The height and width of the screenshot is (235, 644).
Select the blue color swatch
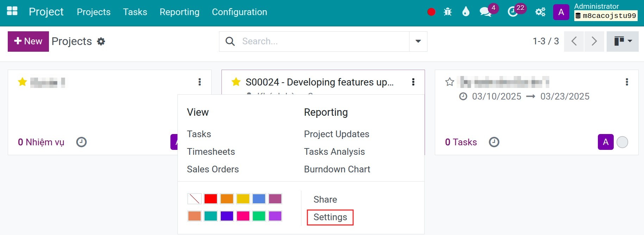[x=259, y=199]
